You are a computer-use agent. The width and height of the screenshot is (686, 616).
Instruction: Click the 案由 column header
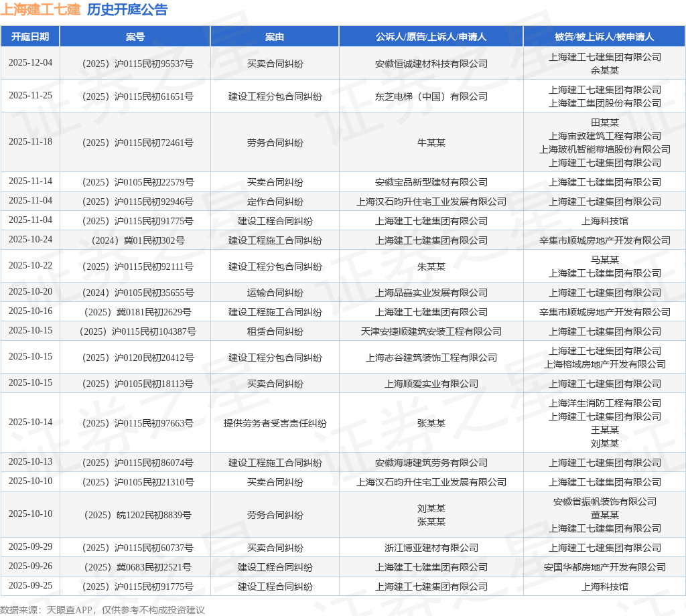[x=275, y=37]
